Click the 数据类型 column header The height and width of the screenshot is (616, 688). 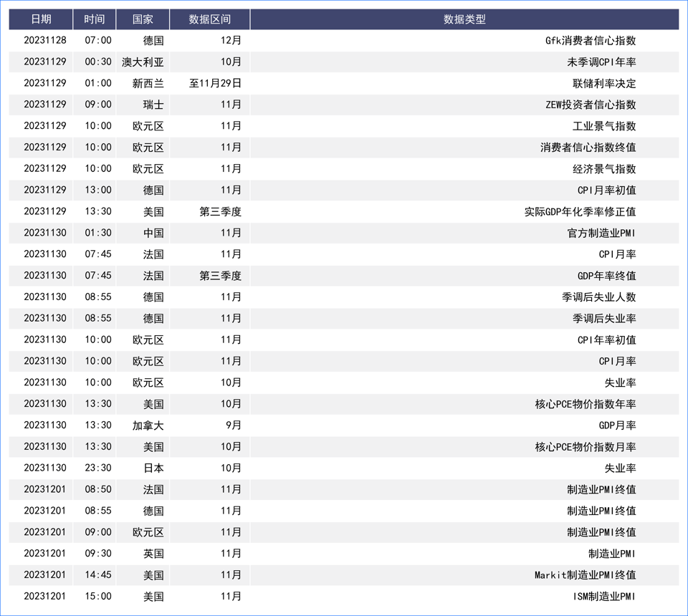(x=464, y=19)
